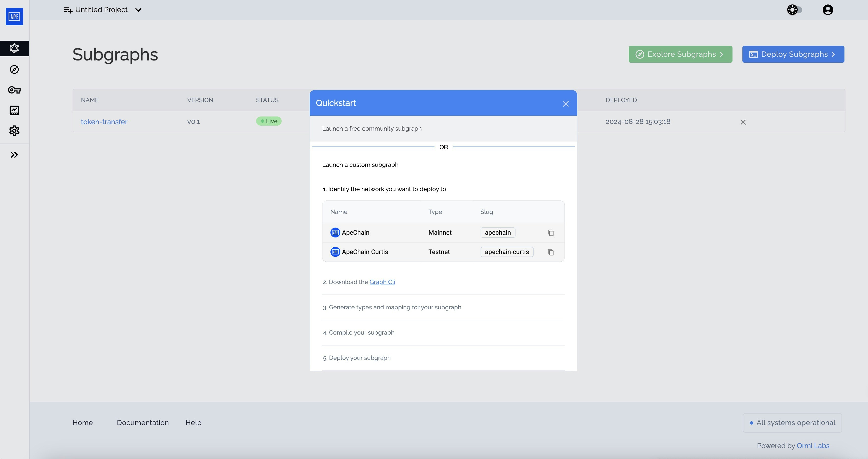Click the Explore Subgraphs button
The height and width of the screenshot is (459, 868).
point(680,54)
